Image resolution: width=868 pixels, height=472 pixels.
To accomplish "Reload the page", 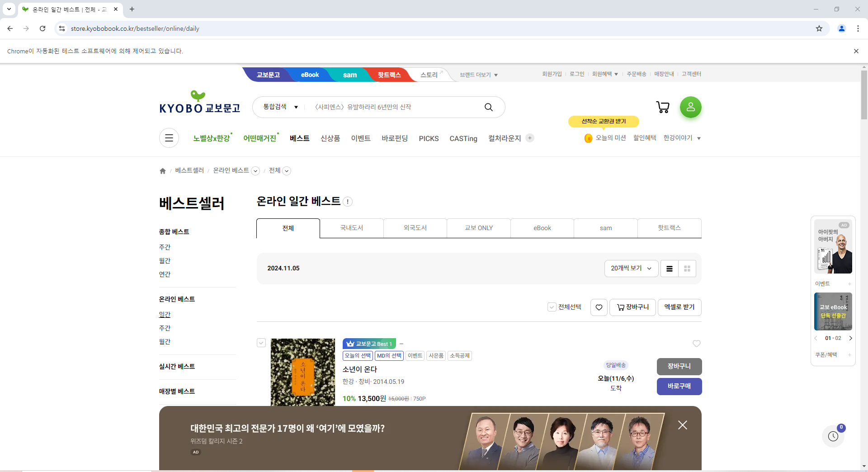I will pyautogui.click(x=42, y=28).
